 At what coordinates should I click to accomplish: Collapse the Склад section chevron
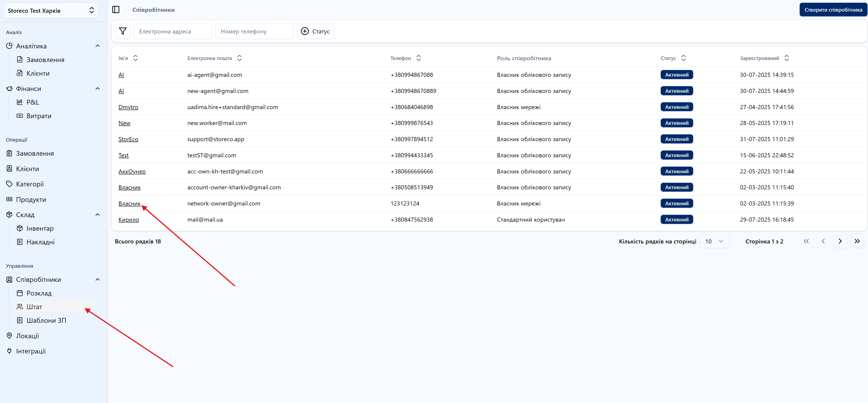point(98,215)
